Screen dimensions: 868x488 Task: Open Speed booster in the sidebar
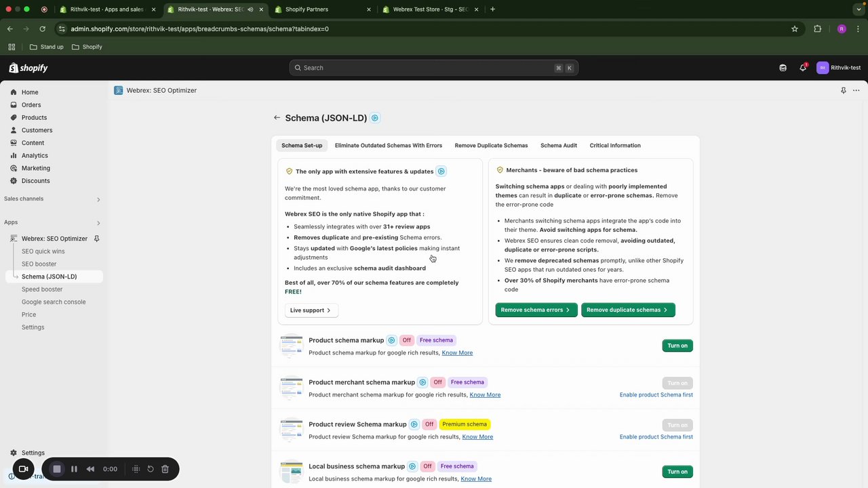tap(42, 289)
